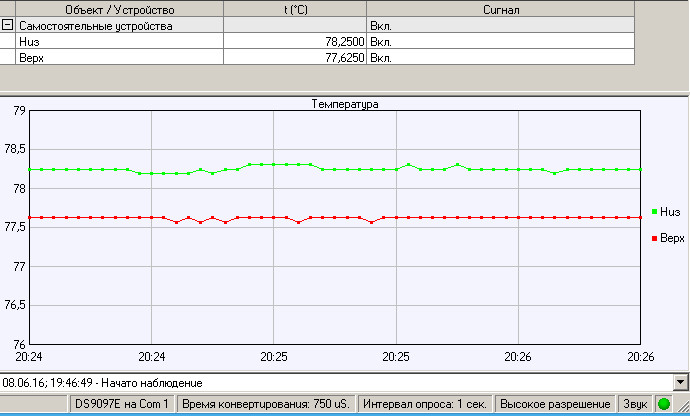690x416 pixels.
Task: Click the log entry Начато наблюдение
Action: [103, 383]
